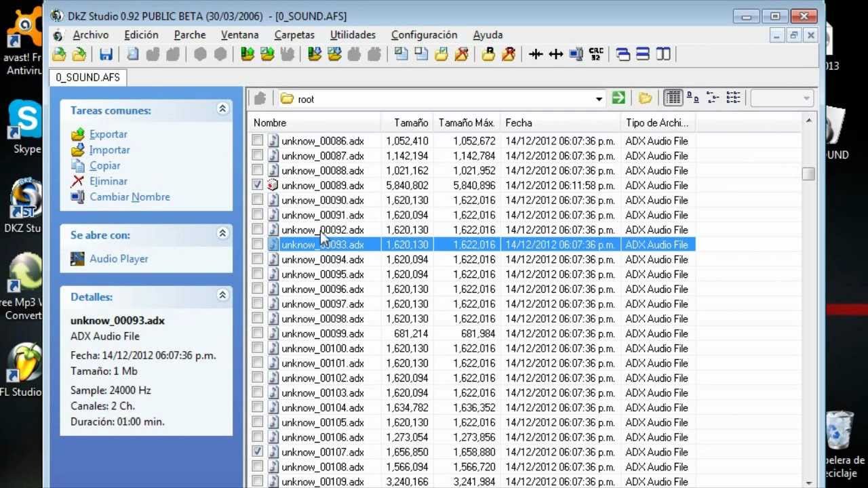Sort by the Tipo de Archi... column header
This screenshot has width=868, height=488.
tap(658, 123)
